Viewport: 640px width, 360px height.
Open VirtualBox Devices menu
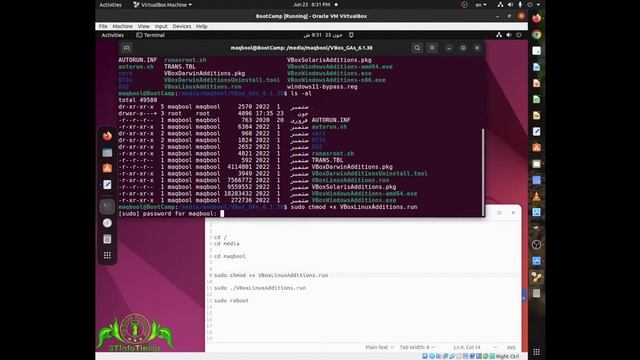tap(182, 26)
